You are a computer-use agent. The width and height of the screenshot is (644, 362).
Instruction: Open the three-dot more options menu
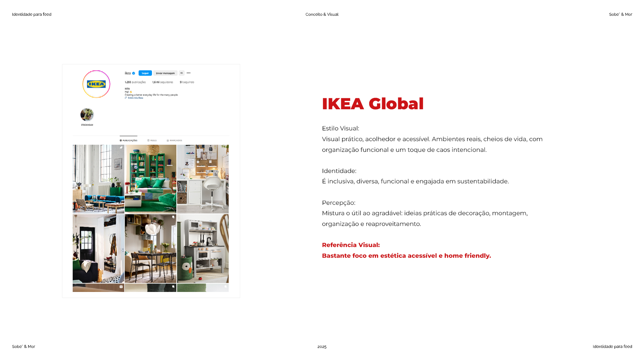tap(189, 73)
